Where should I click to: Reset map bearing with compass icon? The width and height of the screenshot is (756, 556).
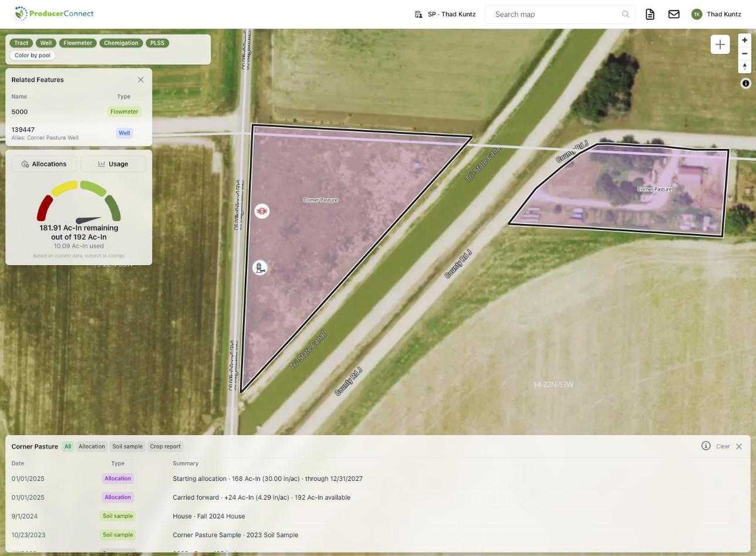(744, 67)
